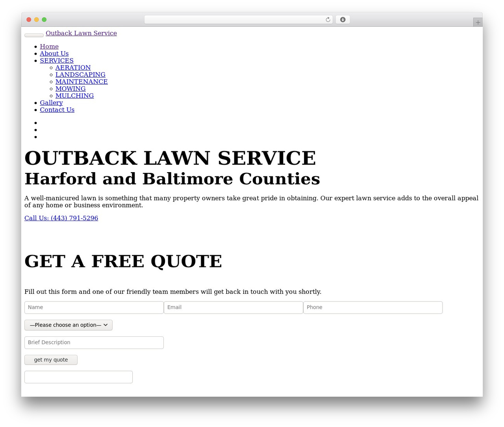Call the (443) 791-5296 phone link
Image resolution: width=504 pixels, height=427 pixels.
61,218
